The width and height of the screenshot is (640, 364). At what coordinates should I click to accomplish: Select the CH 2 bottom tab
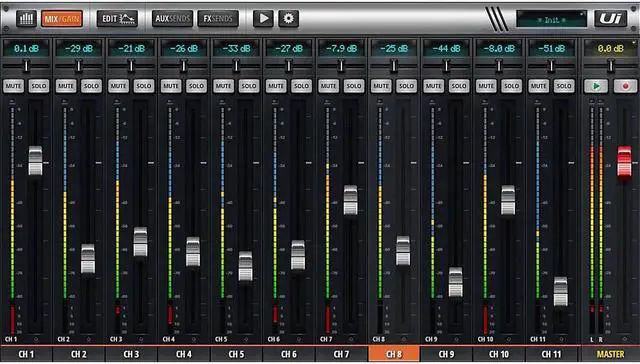point(79,354)
